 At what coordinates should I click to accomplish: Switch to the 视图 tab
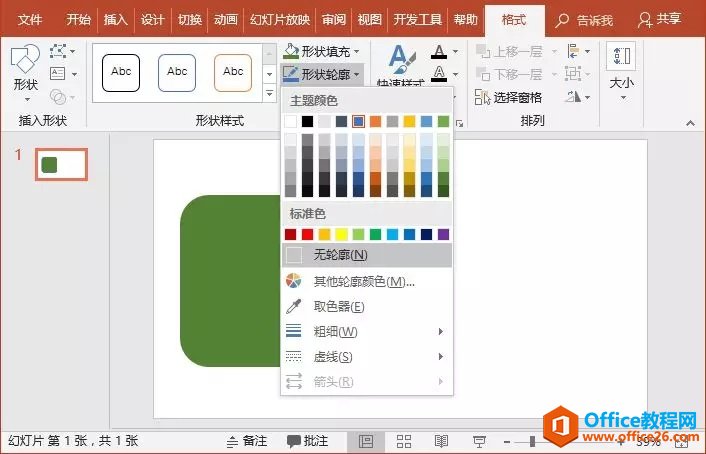tap(370, 20)
